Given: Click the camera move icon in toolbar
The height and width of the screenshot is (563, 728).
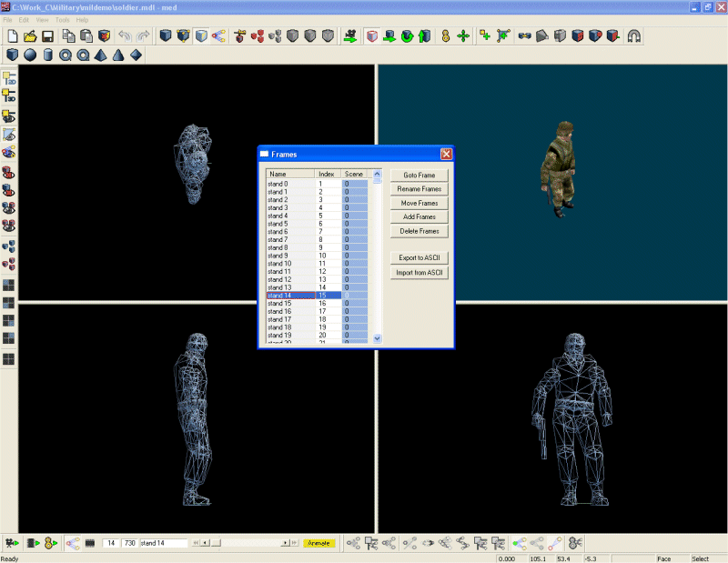Looking at the screenshot, I should click(350, 36).
